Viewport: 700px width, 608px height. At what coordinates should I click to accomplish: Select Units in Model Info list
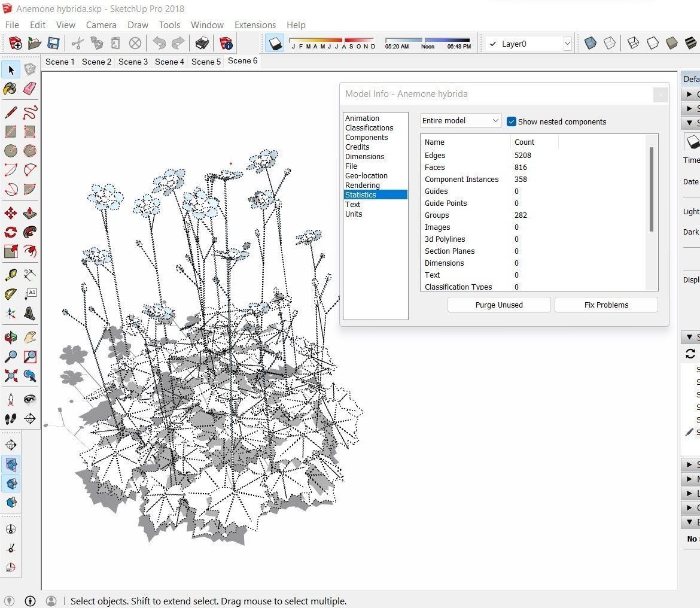354,214
